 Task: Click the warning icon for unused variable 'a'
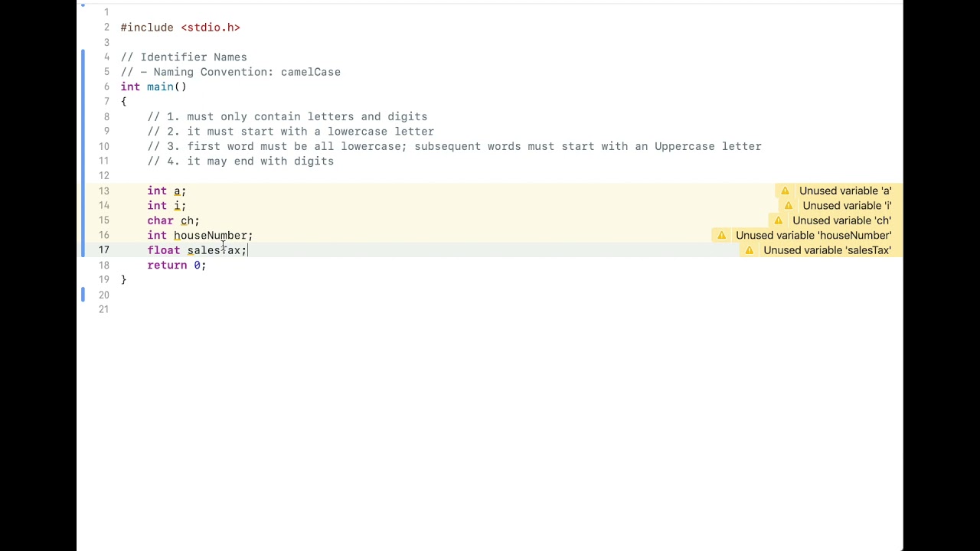click(785, 191)
